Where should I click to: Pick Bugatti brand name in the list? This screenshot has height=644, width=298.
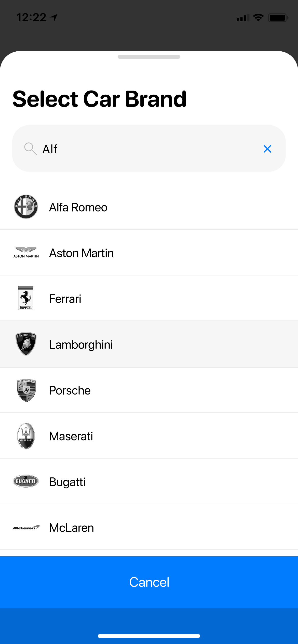click(67, 482)
